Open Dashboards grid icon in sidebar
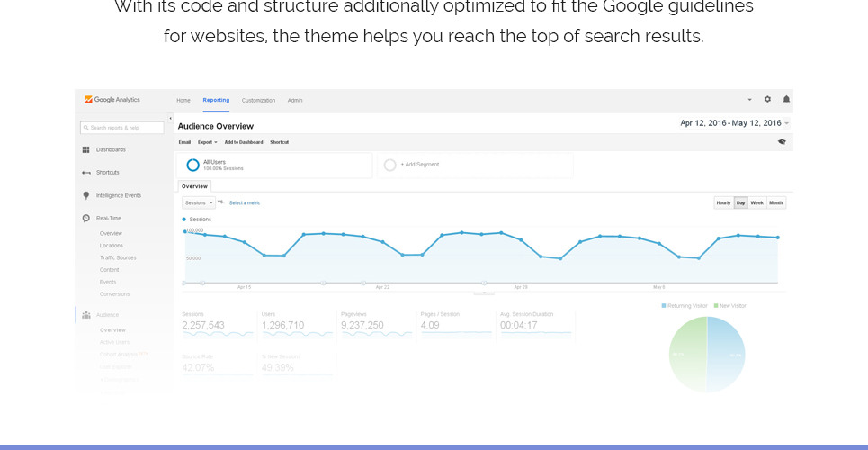 click(x=86, y=149)
